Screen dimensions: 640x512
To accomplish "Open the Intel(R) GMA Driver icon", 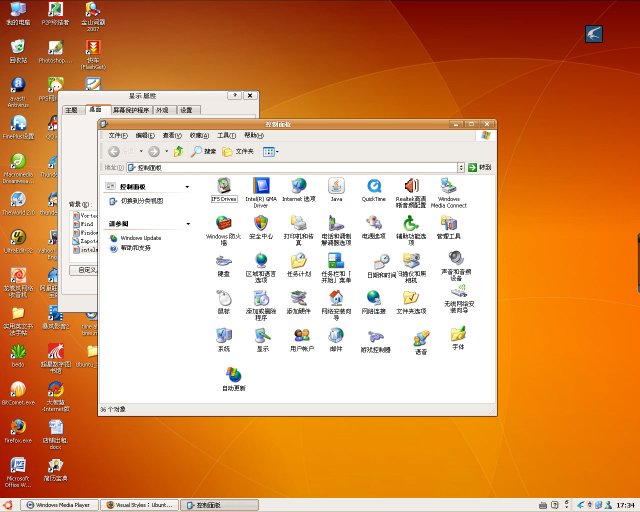I will (x=261, y=186).
